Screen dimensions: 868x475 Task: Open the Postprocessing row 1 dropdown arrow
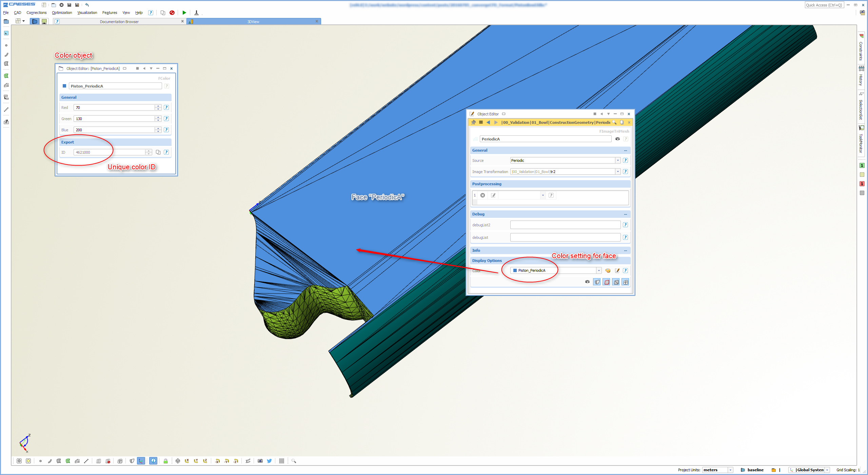(x=543, y=195)
